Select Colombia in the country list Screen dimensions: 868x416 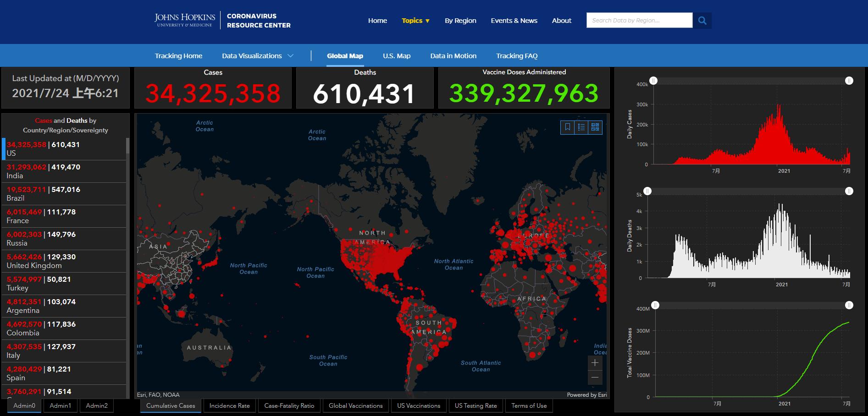(64, 328)
